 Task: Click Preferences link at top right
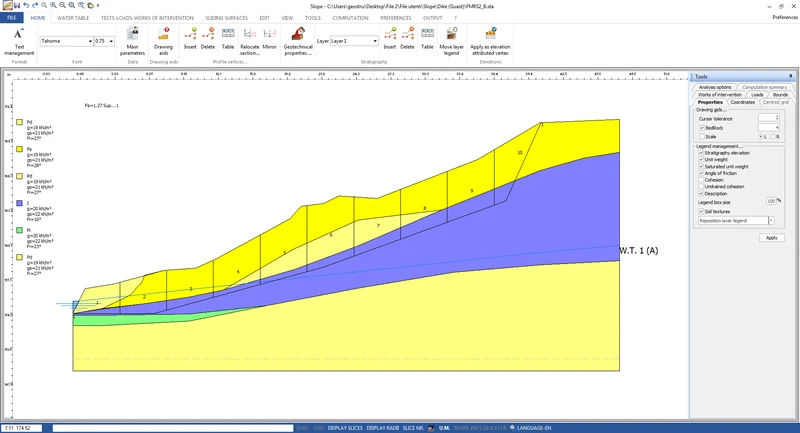785,17
